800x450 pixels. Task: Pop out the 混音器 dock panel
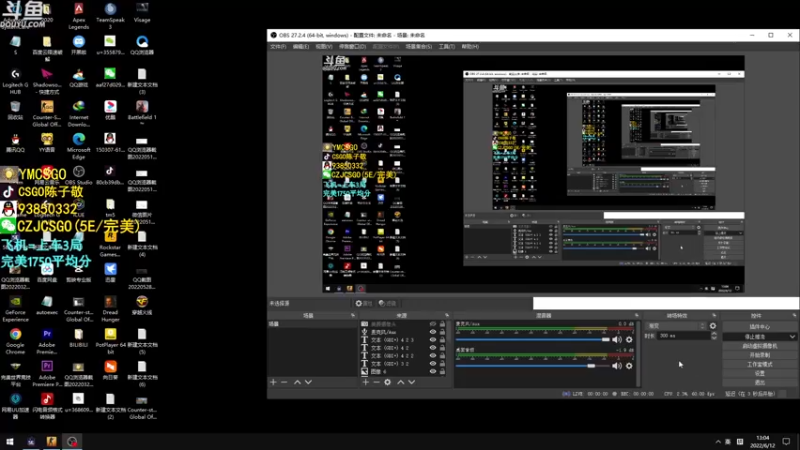tap(637, 316)
